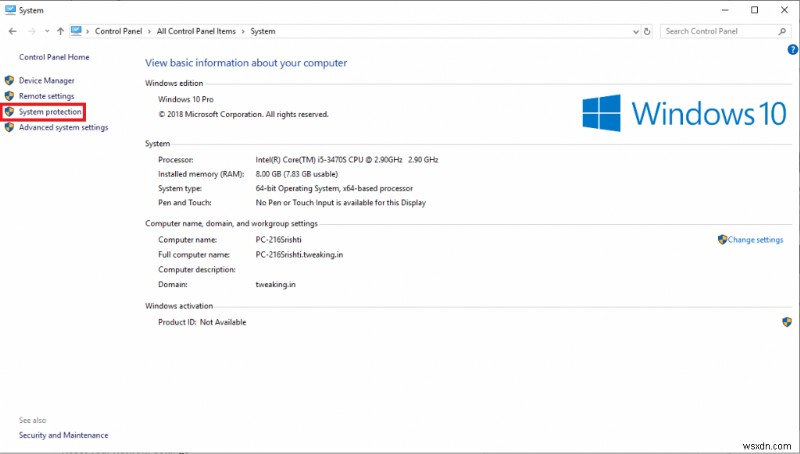The height and width of the screenshot is (454, 800).
Task: Click the Windows 10 Pro edition text
Action: [186, 99]
